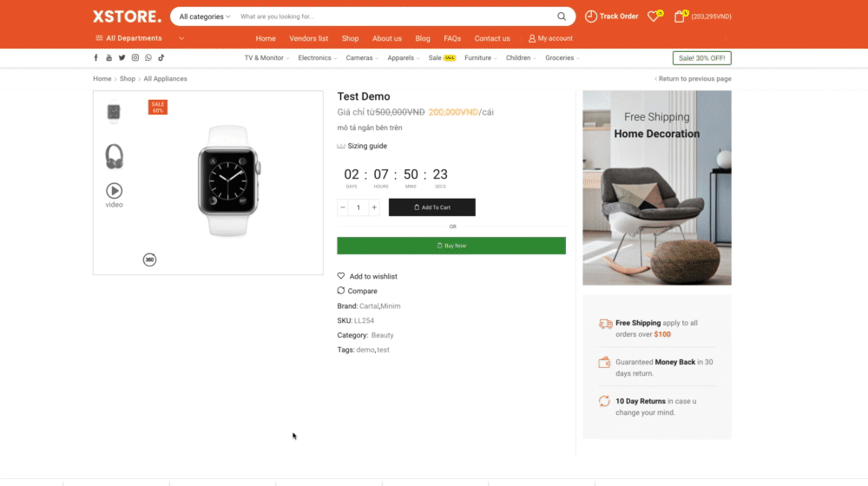Open the wishlist heart icon in header
The width and height of the screenshot is (868, 486).
click(654, 16)
